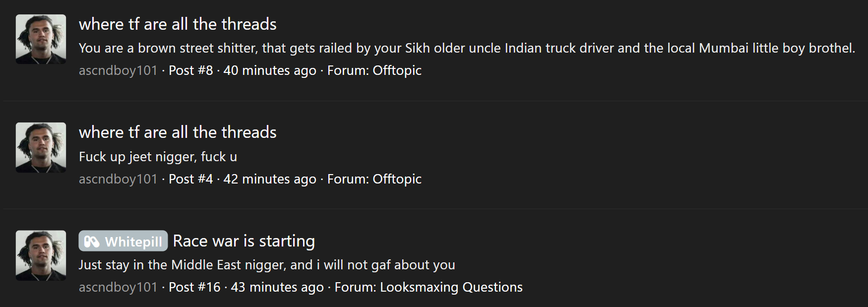This screenshot has height=307, width=868.
Task: Click the '42 minutes ago' timestamp
Action: tap(270, 179)
